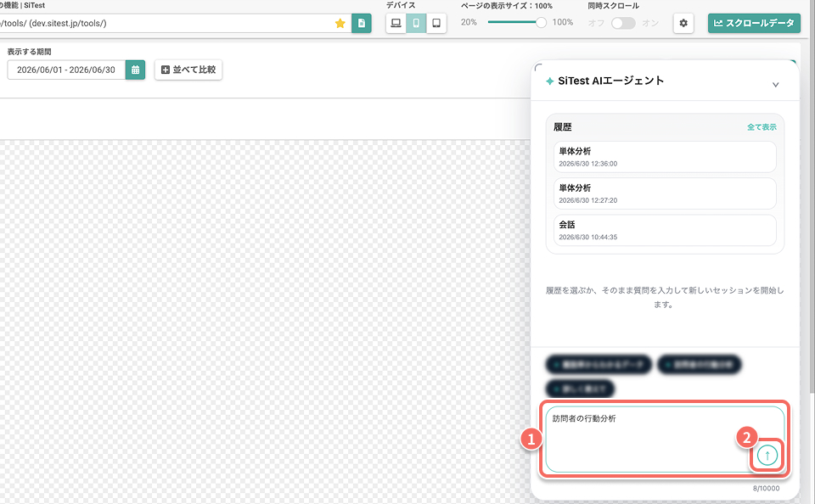Click the page display size slider handle
Image resolution: width=815 pixels, height=504 pixels.
[541, 22]
